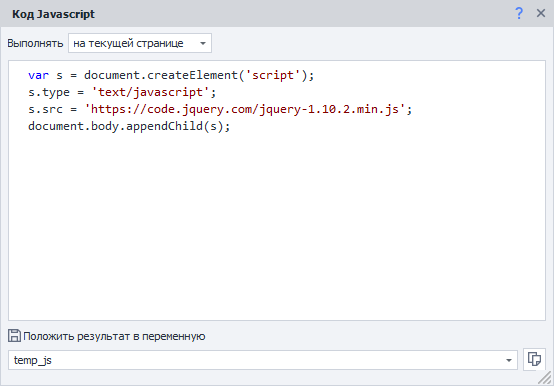Open the 'на текущей странице' dropdown
Viewport: 554px width, 386px height.
(140, 43)
